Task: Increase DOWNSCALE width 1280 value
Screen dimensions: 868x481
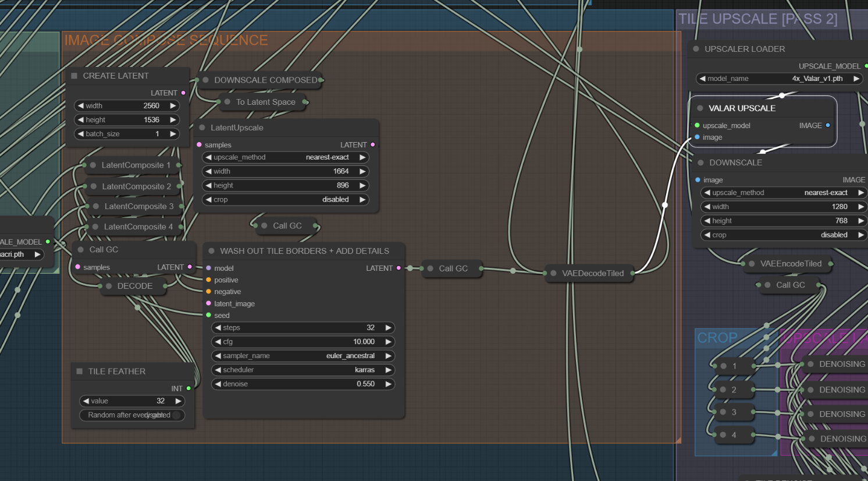Action: pos(861,207)
